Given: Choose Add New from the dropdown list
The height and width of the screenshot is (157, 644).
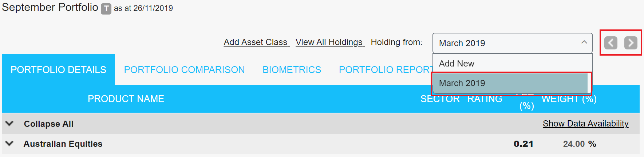Looking at the screenshot, I should coord(457,64).
